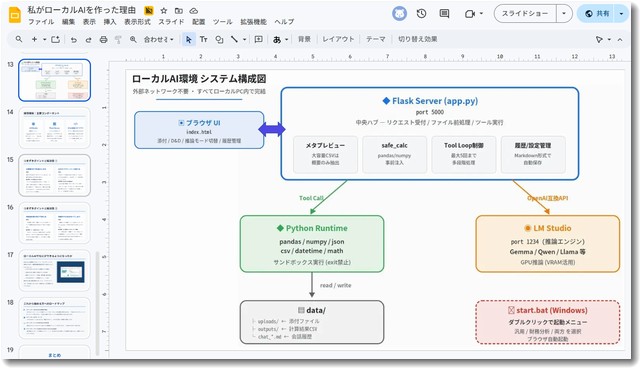Expand input tools あ dropdown arrow
This screenshot has height=368, width=640.
(x=287, y=40)
